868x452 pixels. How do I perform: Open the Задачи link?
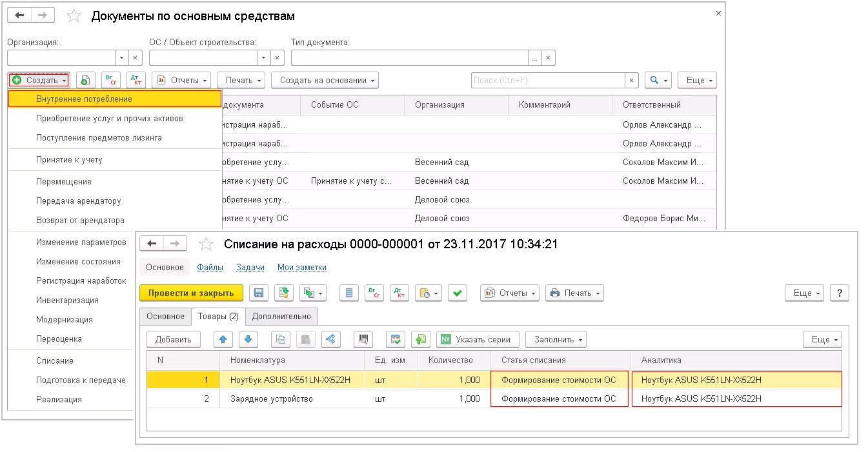click(250, 268)
